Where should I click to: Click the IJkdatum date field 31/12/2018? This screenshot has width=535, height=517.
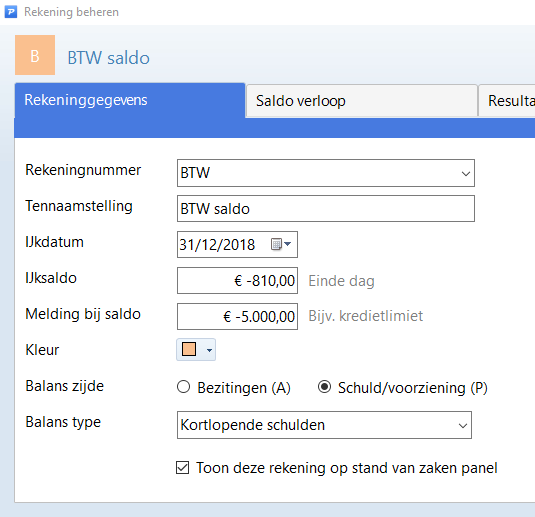click(237, 244)
